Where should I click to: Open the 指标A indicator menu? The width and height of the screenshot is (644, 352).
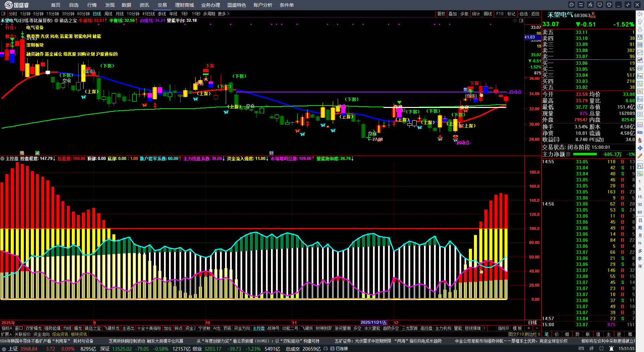(x=7, y=328)
